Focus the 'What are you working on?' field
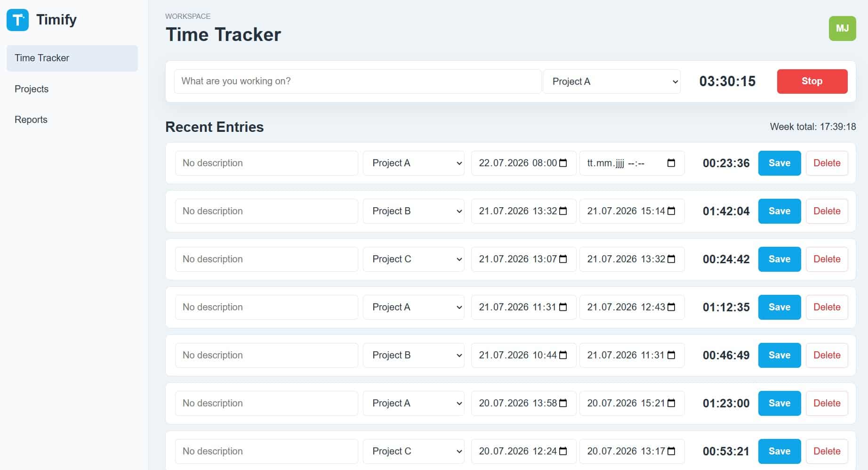868x470 pixels. 358,81
